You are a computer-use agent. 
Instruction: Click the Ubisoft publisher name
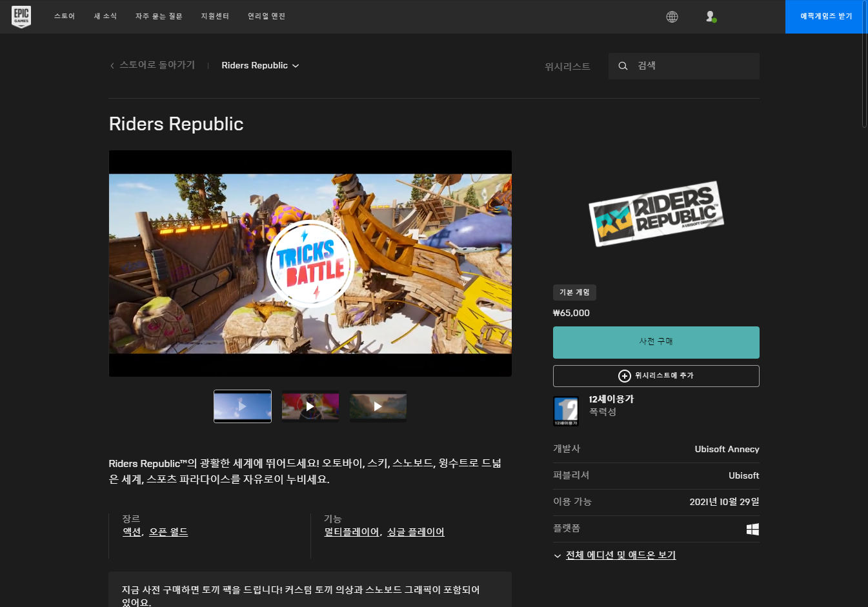(x=744, y=475)
